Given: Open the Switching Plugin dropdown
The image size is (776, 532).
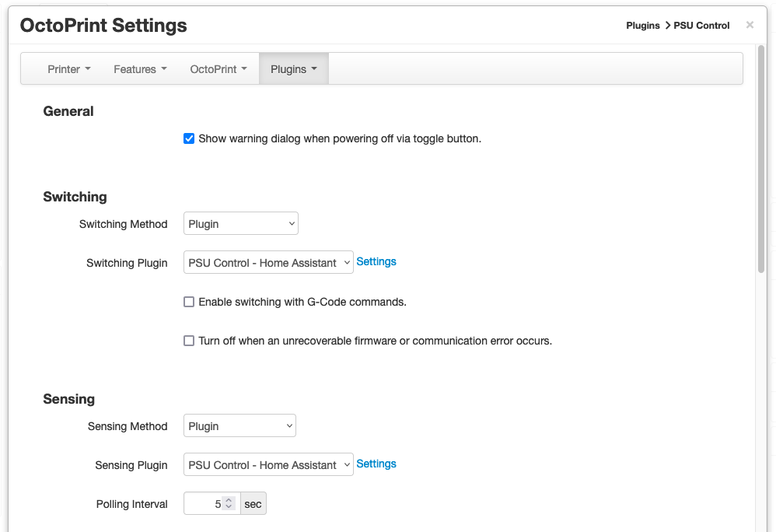Looking at the screenshot, I should [x=268, y=262].
